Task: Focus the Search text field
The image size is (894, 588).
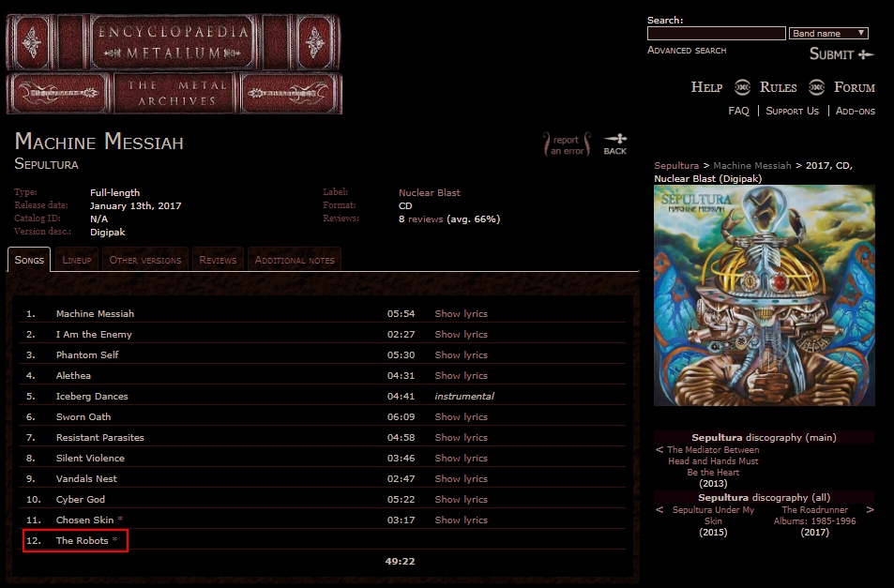Action: click(x=716, y=33)
